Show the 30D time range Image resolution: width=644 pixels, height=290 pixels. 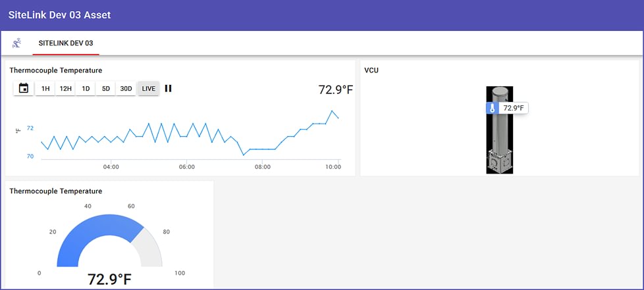coord(126,89)
